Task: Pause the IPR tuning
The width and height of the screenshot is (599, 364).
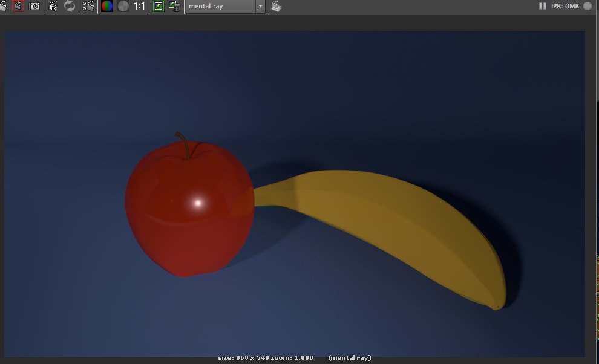Action: [x=542, y=6]
